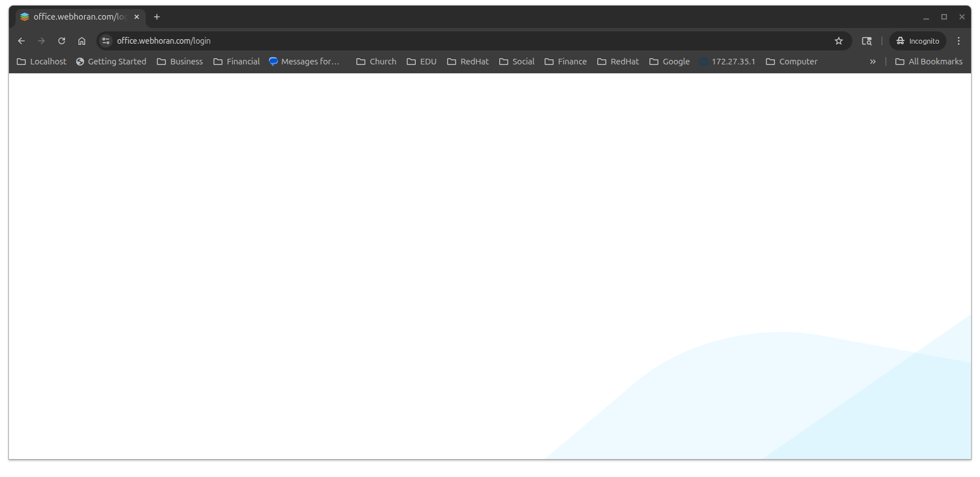Screen dimensions: 980x477
Task: Expand the All Bookmarks folder
Action: coord(929,62)
